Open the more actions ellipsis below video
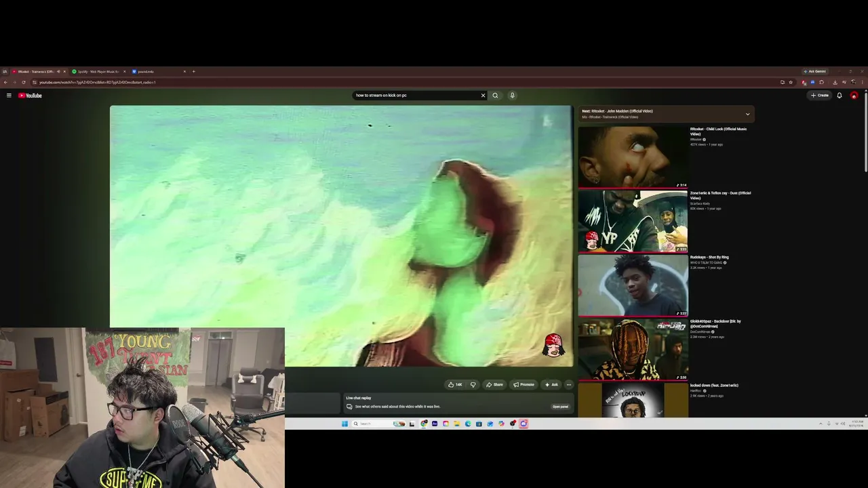 [x=569, y=385]
